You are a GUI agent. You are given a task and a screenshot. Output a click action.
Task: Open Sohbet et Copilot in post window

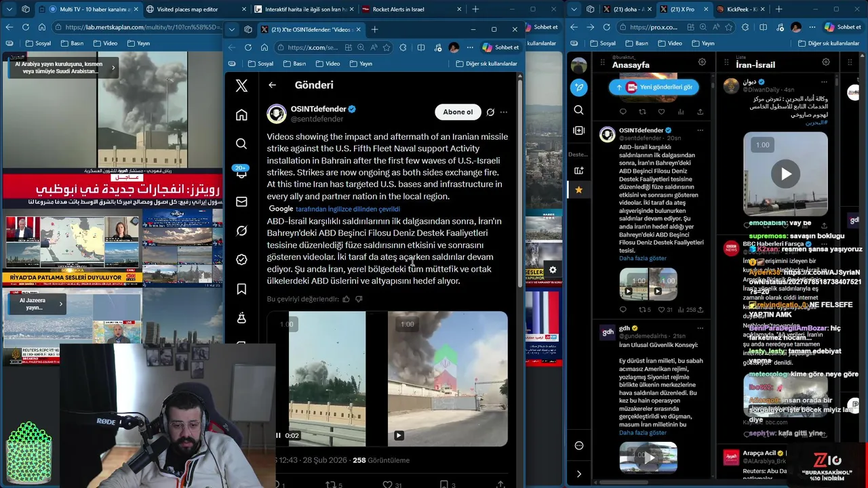(x=500, y=47)
